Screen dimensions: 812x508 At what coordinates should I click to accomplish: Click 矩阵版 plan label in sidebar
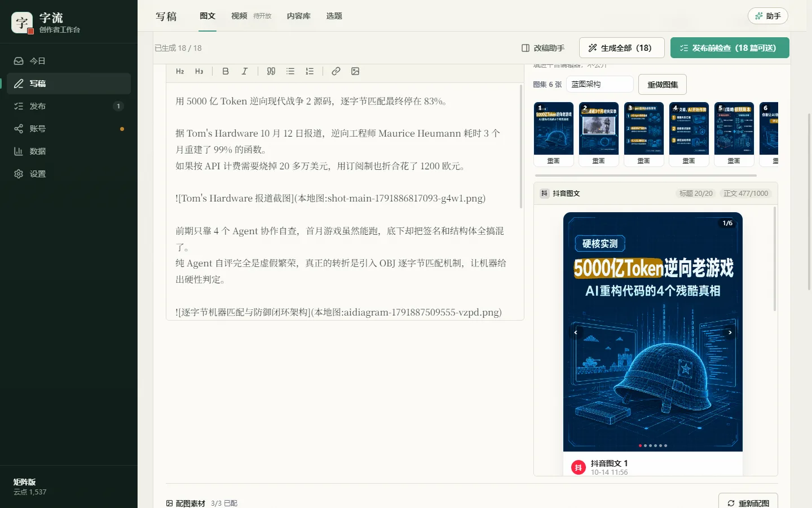point(24,482)
